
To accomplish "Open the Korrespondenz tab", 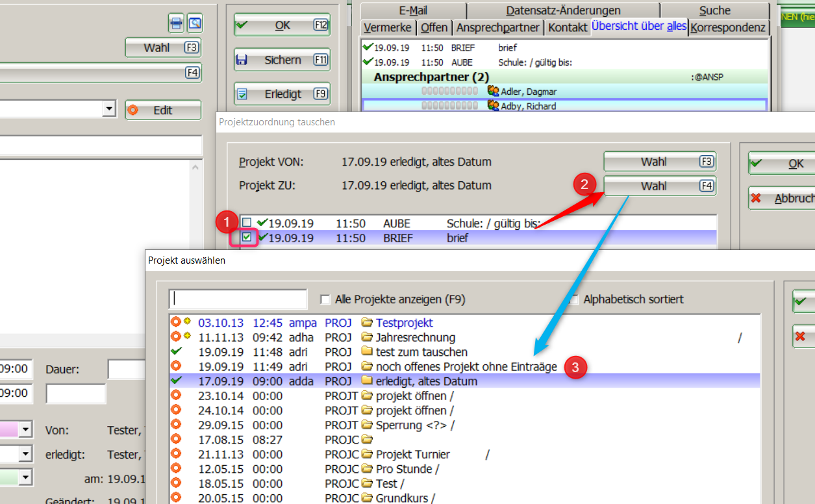I will [x=728, y=27].
